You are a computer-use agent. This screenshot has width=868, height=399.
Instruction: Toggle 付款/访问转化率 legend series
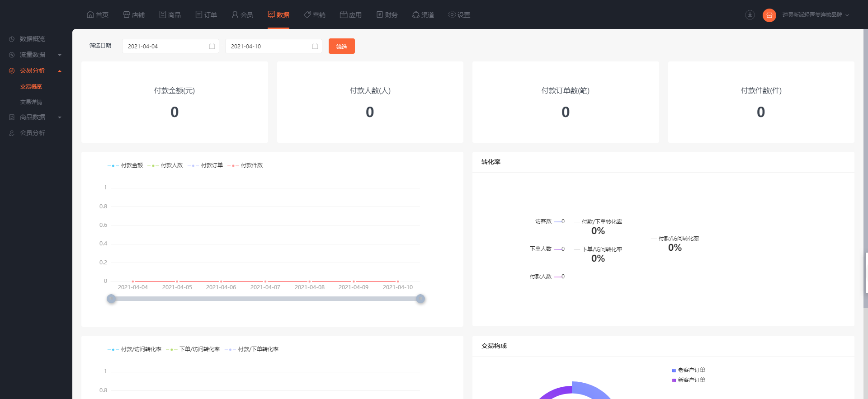134,349
